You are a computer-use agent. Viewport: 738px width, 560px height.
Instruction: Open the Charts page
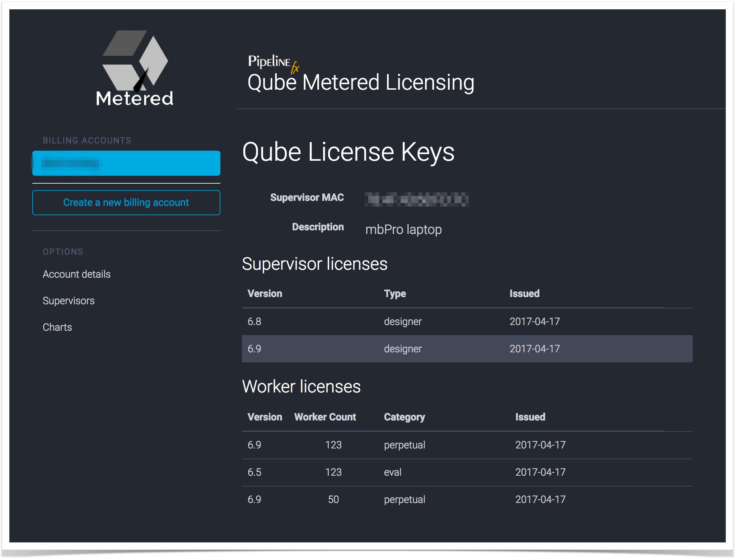point(57,327)
